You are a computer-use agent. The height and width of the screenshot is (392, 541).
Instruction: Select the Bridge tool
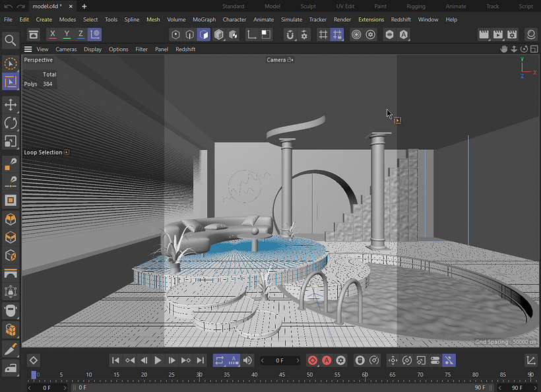11,274
